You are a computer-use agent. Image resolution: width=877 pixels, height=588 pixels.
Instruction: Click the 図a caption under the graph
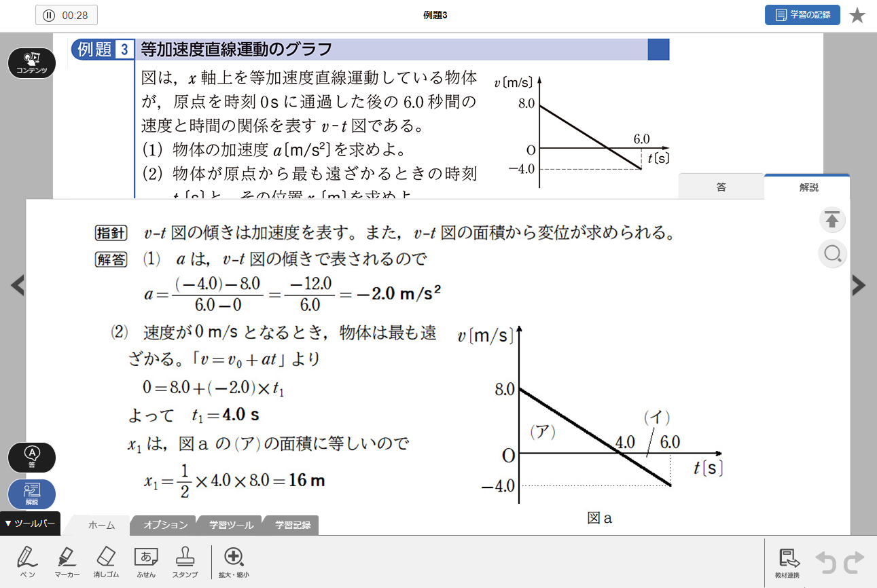600,519
